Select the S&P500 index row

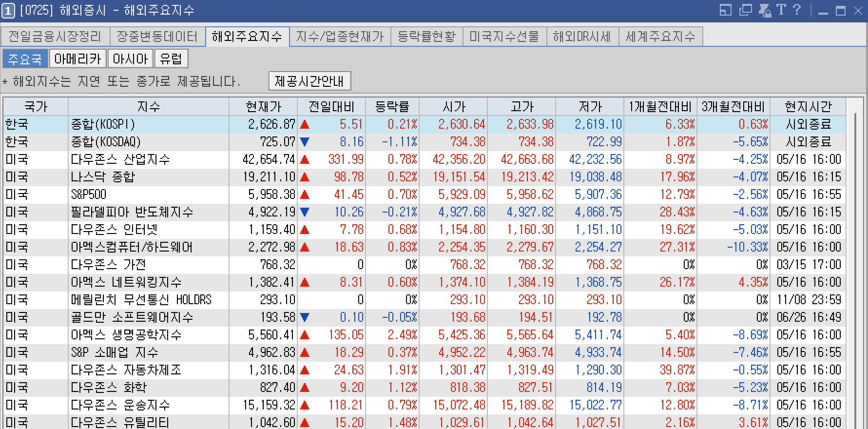point(424,195)
